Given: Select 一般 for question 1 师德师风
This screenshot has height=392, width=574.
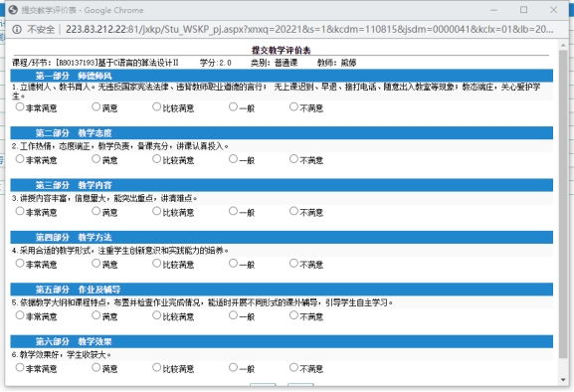Looking at the screenshot, I should click(233, 106).
